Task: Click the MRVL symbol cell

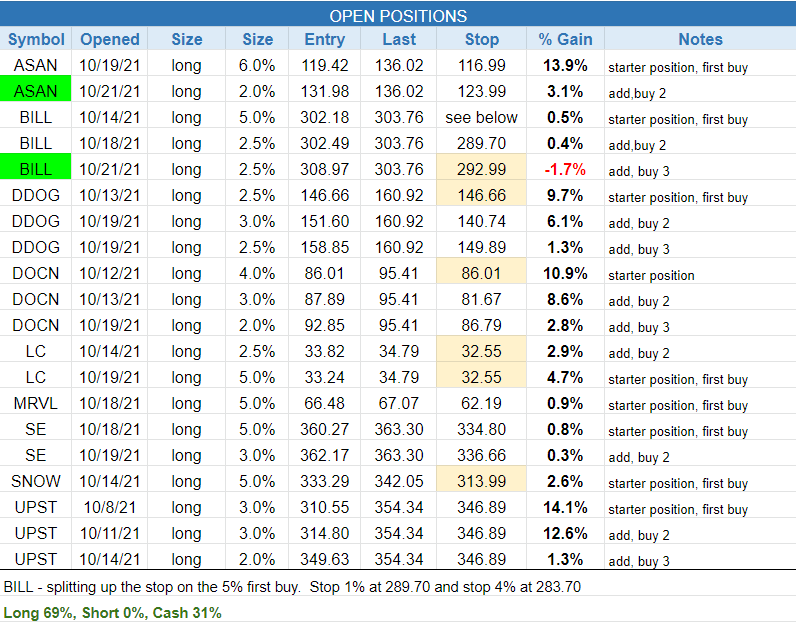Action: coord(36,403)
